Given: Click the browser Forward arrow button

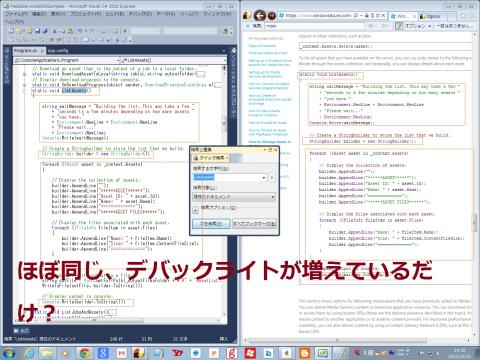Looking at the screenshot, I should click(272, 15).
